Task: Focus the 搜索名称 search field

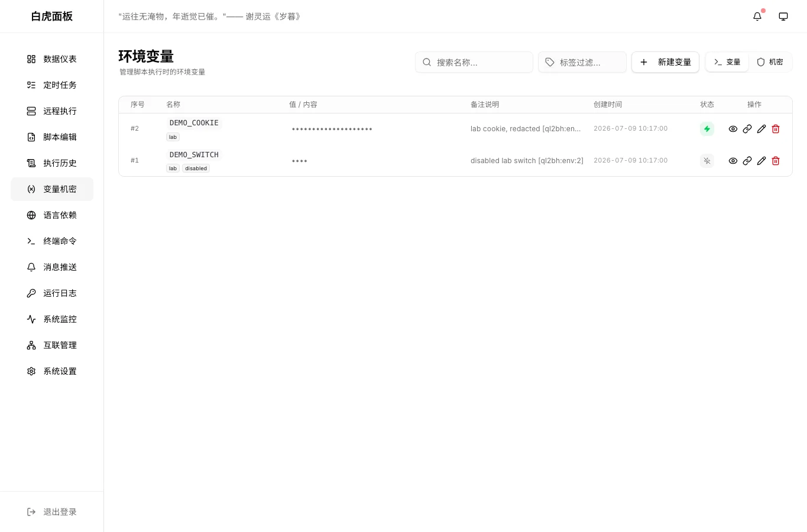Action: click(x=474, y=62)
